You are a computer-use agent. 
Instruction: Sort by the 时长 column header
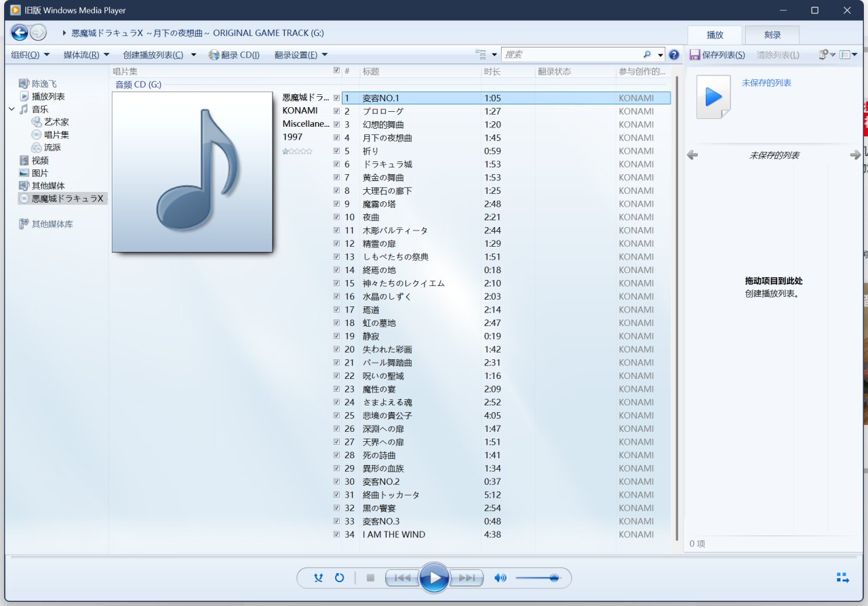click(x=507, y=71)
